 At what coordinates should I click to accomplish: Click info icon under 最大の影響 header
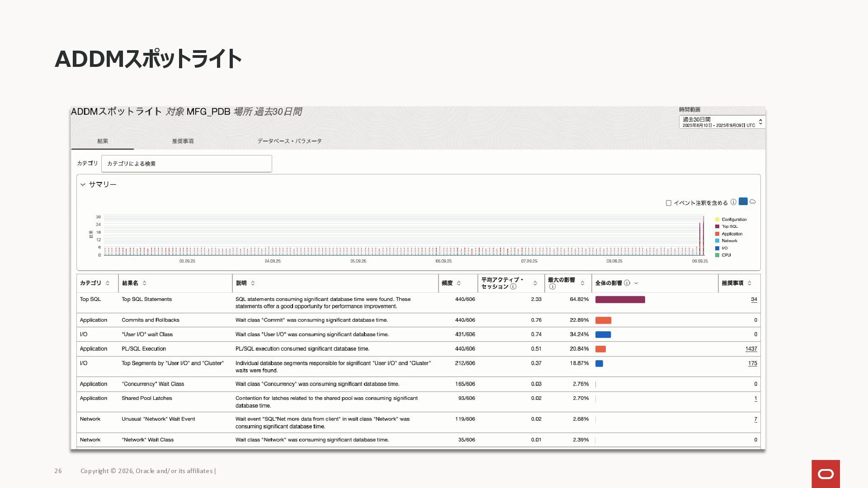(x=552, y=286)
